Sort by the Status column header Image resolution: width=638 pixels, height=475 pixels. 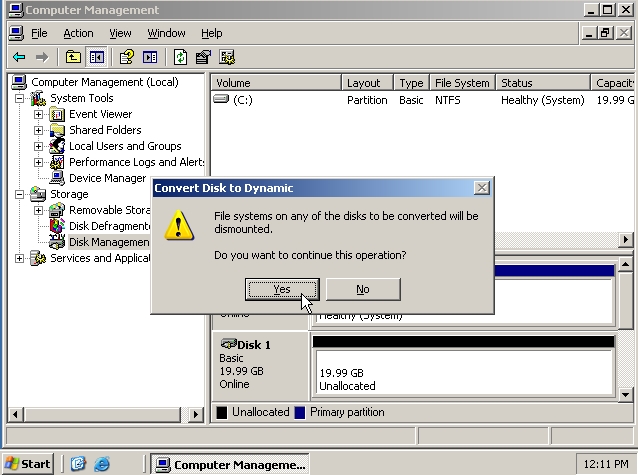[x=543, y=83]
